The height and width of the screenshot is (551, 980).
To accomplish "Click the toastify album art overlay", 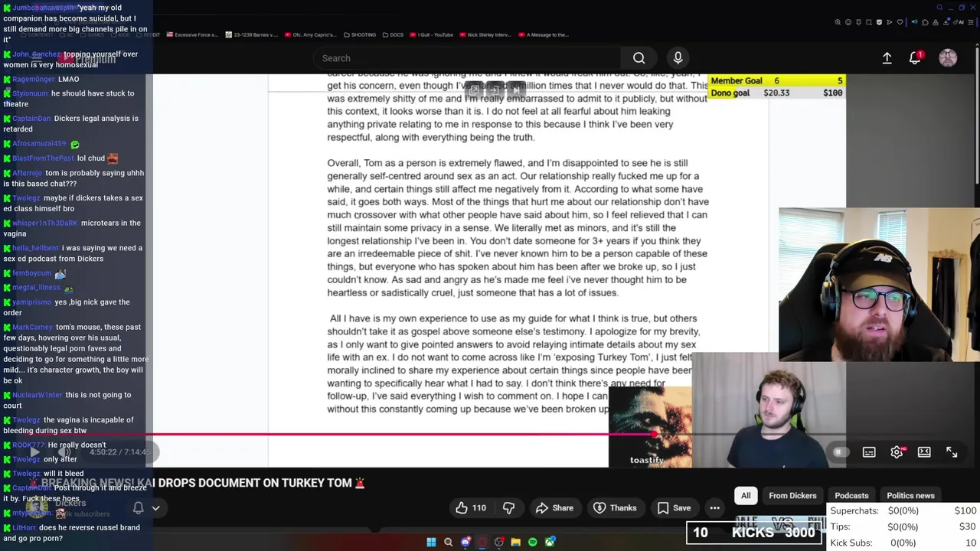I will point(650,427).
